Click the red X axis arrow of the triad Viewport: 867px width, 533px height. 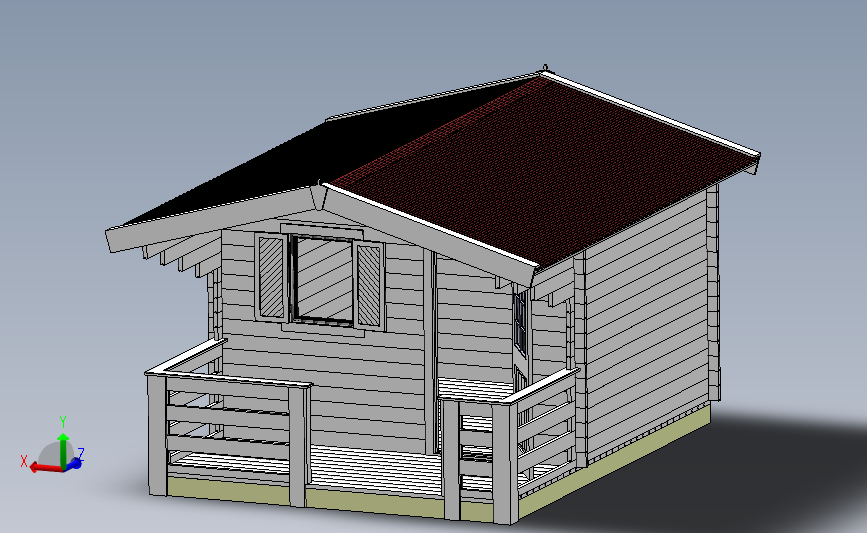coord(44,468)
